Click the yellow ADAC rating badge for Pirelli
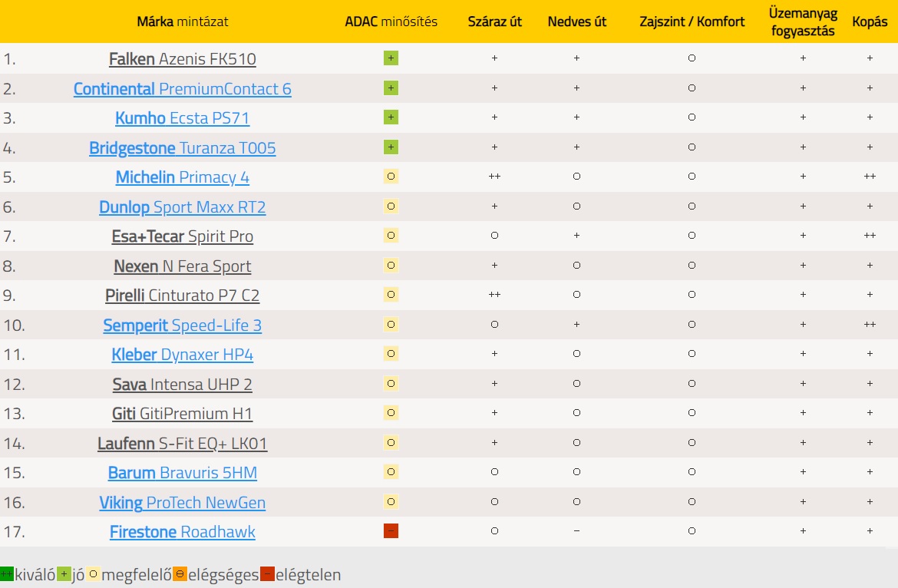 [x=391, y=294]
